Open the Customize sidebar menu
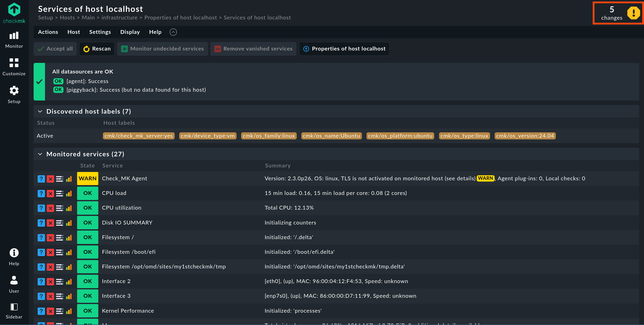The height and width of the screenshot is (325, 644). (14, 67)
